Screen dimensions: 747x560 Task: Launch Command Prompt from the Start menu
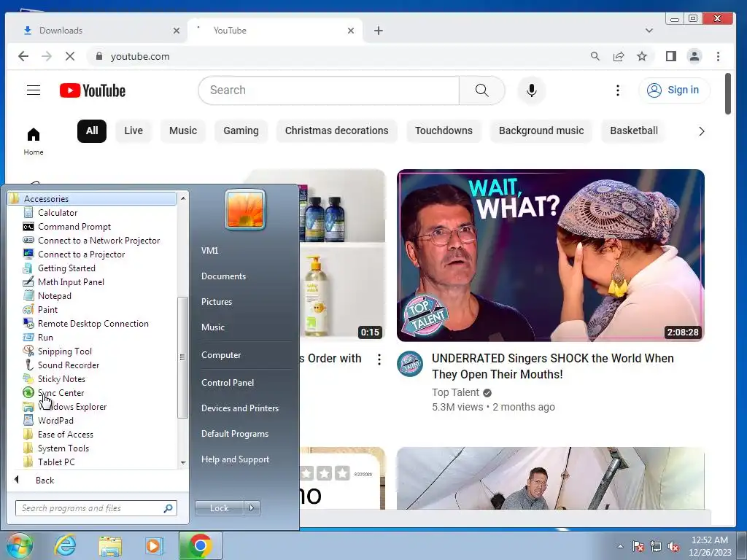click(74, 227)
